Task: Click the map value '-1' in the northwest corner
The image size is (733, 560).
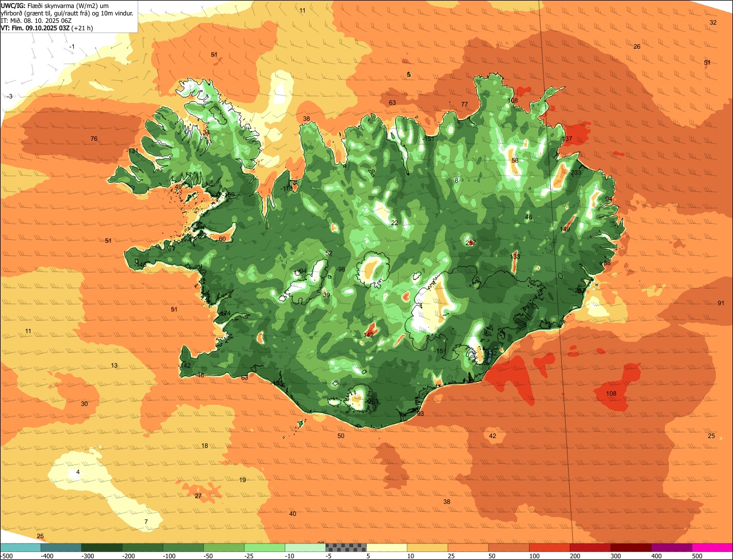Action: tap(72, 47)
